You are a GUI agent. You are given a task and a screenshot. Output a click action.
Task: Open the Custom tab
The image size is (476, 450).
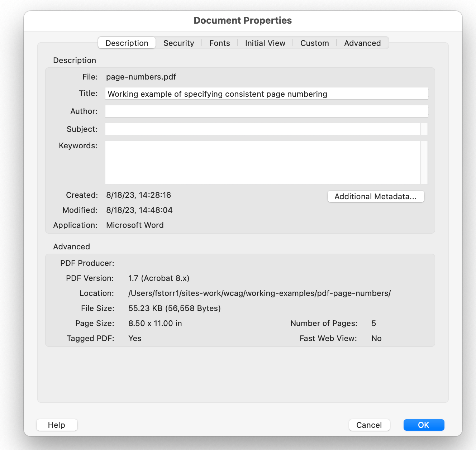pyautogui.click(x=314, y=43)
